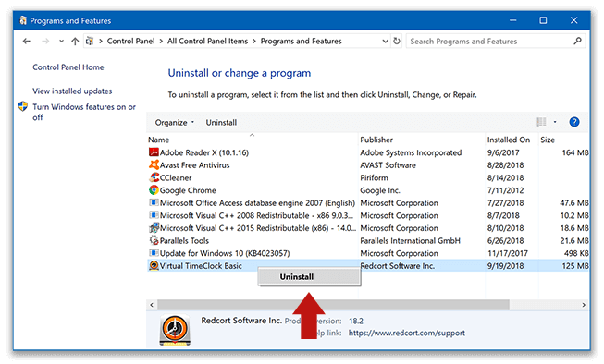Click the Windows features shield icon

pyautogui.click(x=23, y=106)
